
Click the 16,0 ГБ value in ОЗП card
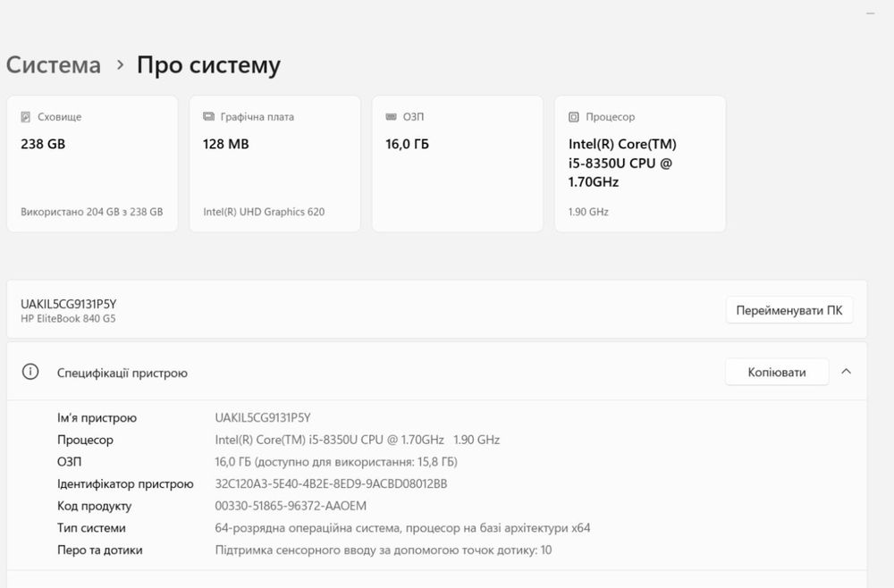[x=407, y=144]
